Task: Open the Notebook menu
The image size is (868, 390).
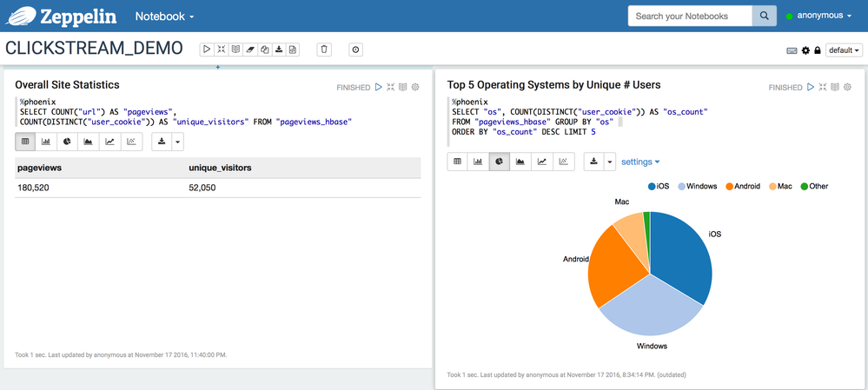Action: pos(164,16)
